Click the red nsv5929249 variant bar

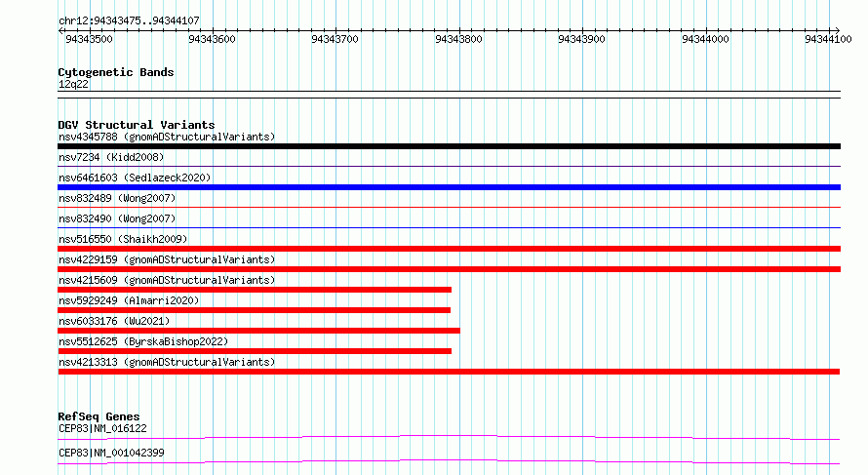pyautogui.click(x=255, y=310)
